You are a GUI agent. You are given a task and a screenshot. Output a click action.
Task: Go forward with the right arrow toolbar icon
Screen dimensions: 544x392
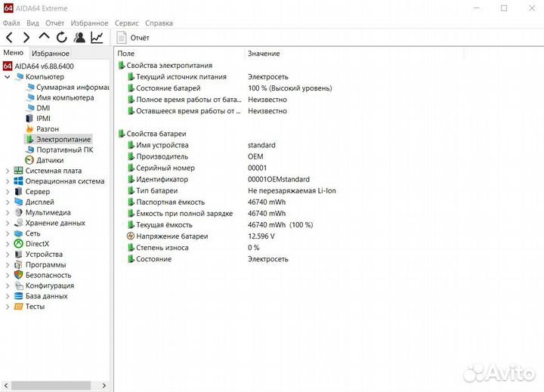tap(26, 37)
